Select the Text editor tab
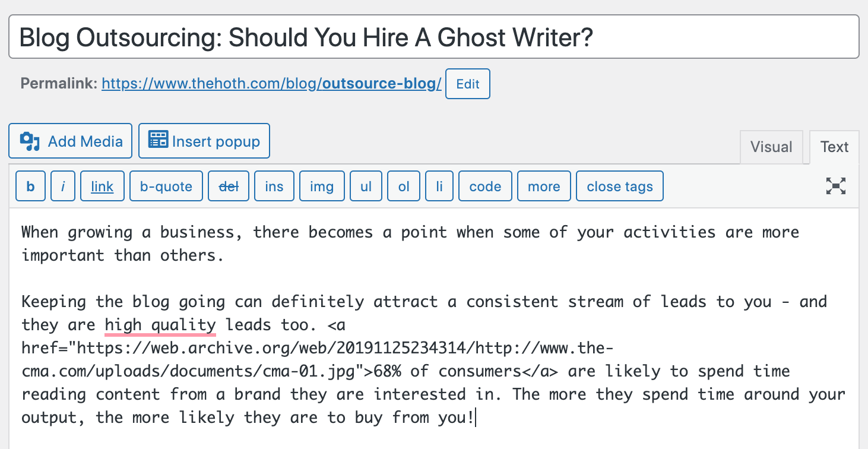This screenshot has height=449, width=868. 834,147
